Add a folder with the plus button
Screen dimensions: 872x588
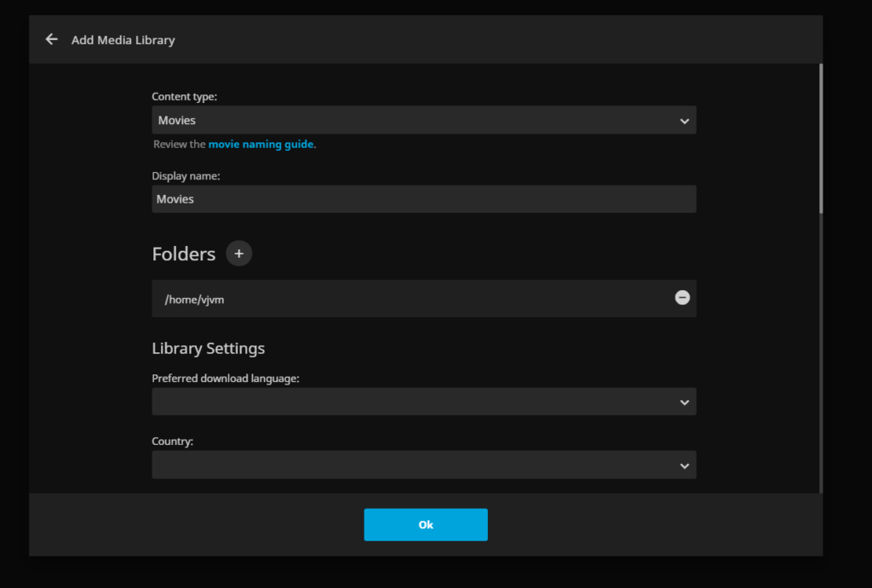coord(238,254)
